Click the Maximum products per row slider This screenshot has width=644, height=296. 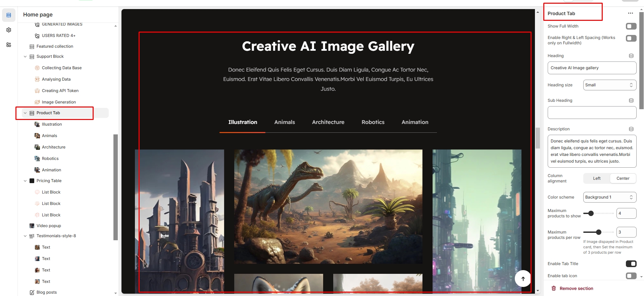pyautogui.click(x=598, y=232)
